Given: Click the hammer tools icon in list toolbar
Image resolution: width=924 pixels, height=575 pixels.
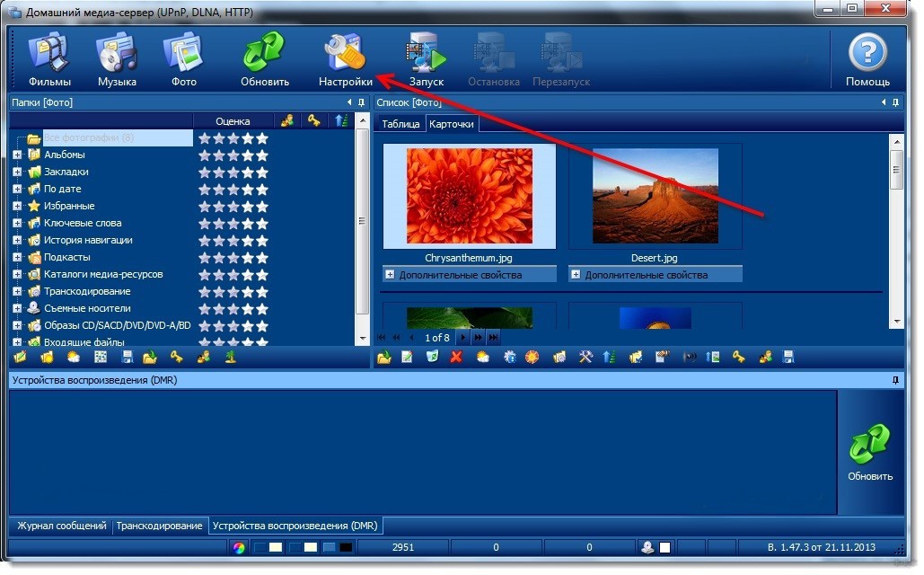Looking at the screenshot, I should coord(585,357).
